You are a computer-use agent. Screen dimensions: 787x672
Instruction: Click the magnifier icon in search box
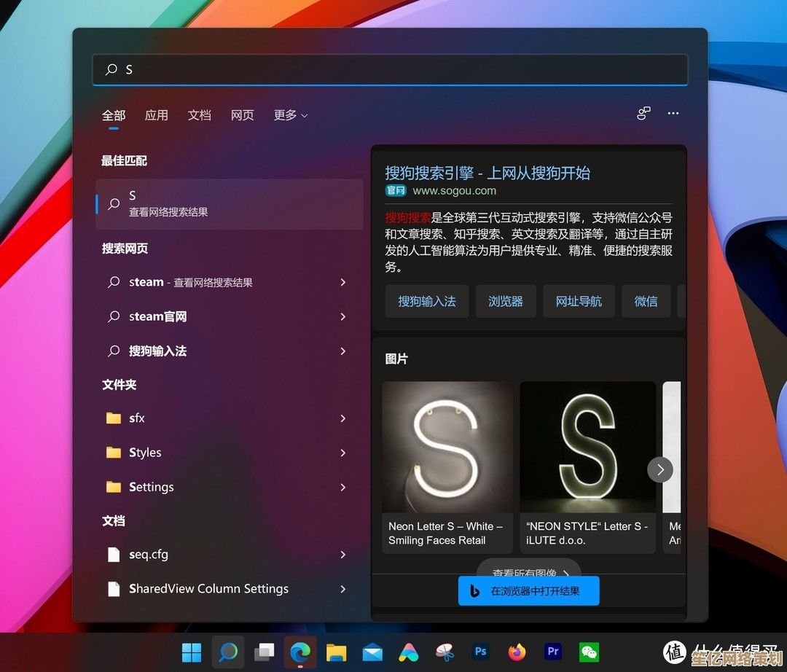pos(111,69)
